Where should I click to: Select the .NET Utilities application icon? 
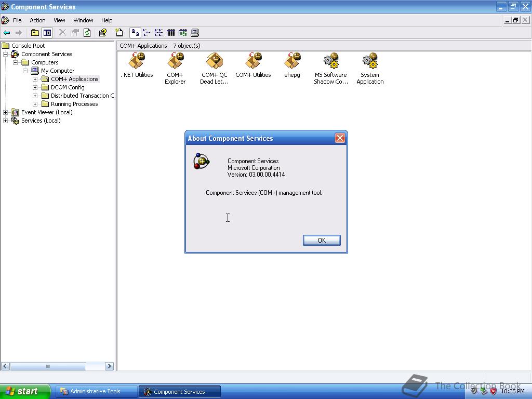coord(137,65)
